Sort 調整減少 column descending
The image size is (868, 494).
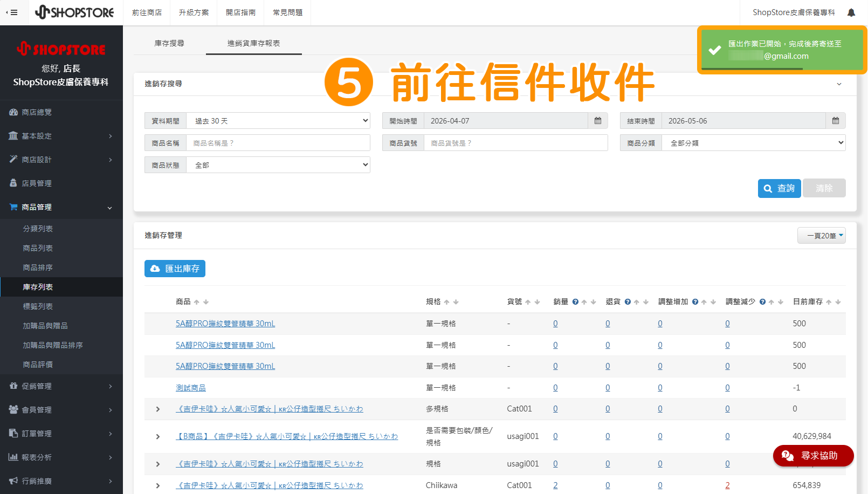pyautogui.click(x=780, y=302)
